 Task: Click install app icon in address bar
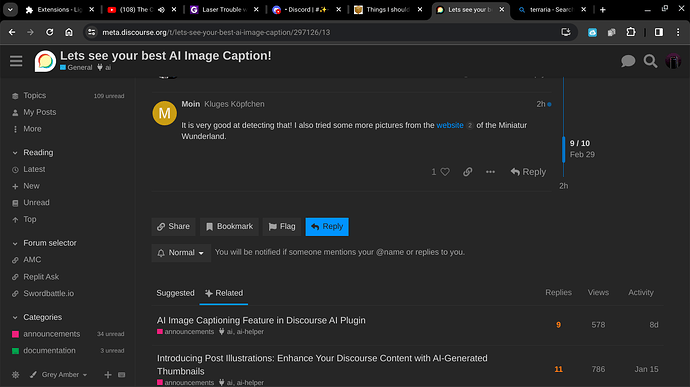coord(566,32)
